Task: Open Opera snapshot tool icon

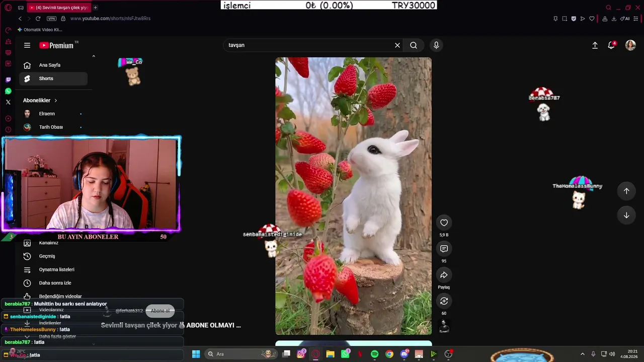Action: [565, 19]
